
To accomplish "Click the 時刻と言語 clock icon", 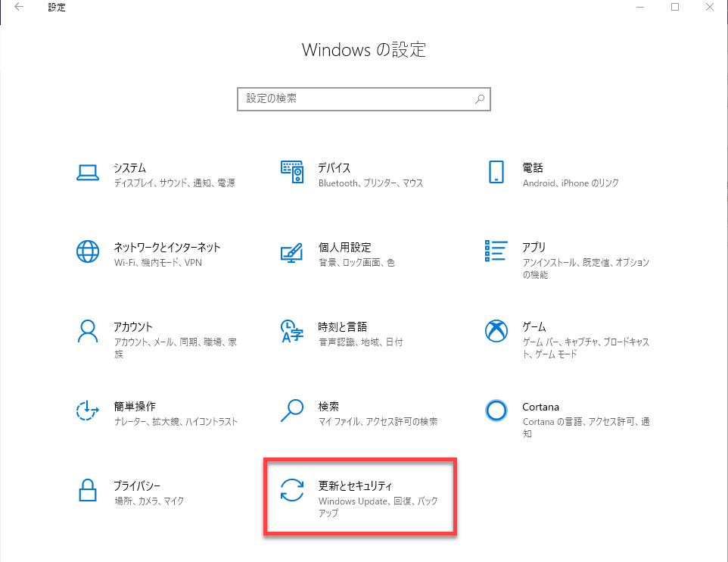I will click(292, 331).
